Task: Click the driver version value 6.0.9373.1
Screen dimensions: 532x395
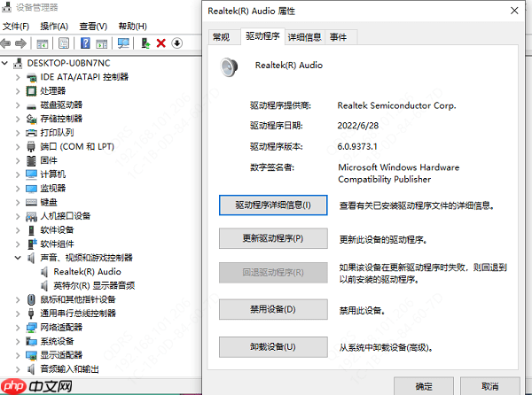Action: tap(357, 147)
